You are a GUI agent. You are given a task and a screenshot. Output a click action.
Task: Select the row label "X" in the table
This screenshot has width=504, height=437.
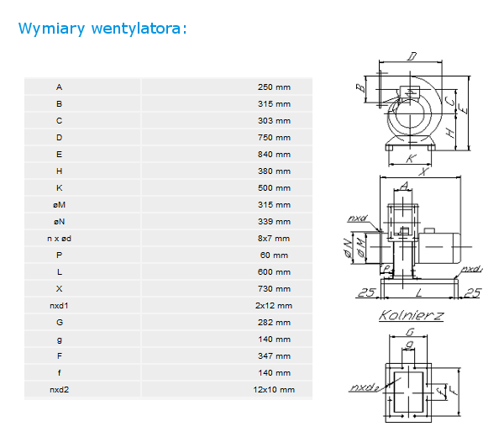pyautogui.click(x=59, y=289)
